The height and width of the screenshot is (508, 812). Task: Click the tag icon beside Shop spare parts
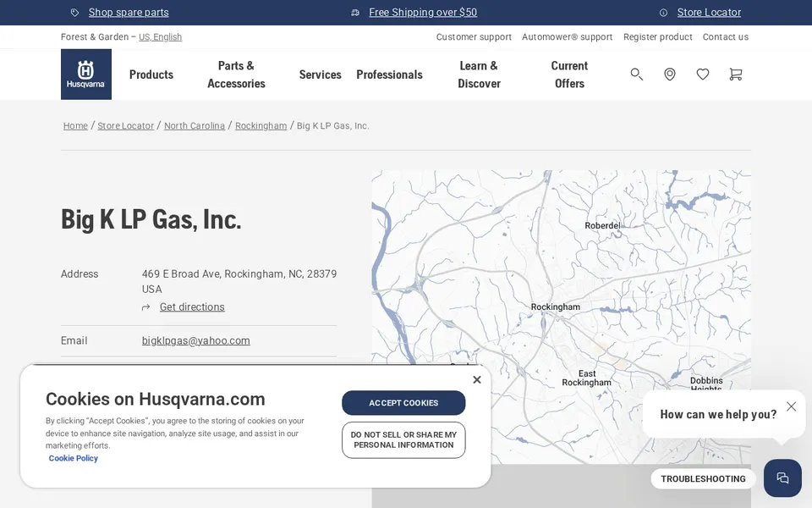[74, 13]
